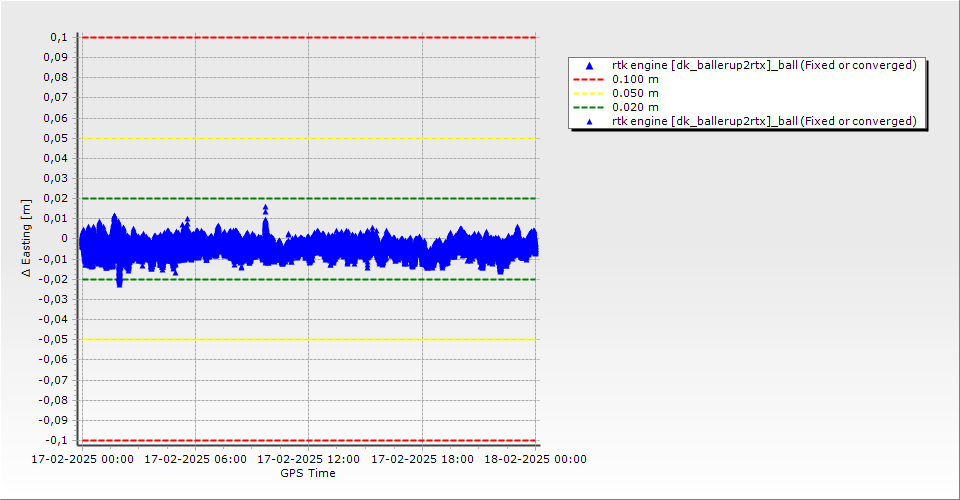Image resolution: width=960 pixels, height=500 pixels.
Task: Click the -0,05 y-axis tick label
Action: click(x=54, y=340)
